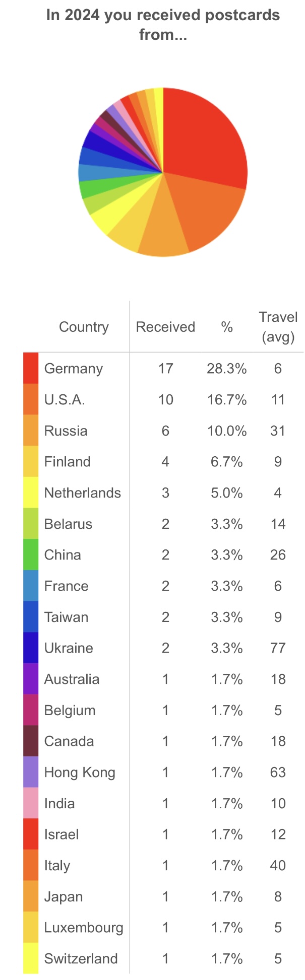Click Switzerland in the country list
The width and height of the screenshot is (305, 980).
[x=81, y=958]
